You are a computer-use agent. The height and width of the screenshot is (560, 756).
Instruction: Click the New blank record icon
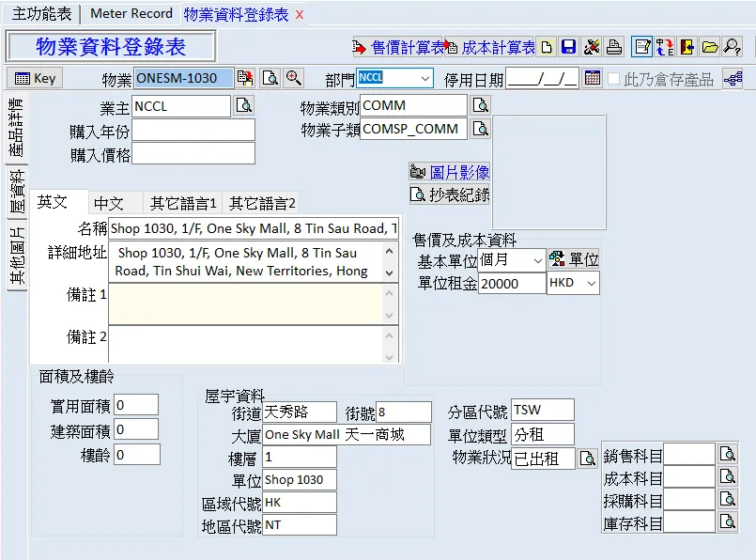click(546, 47)
